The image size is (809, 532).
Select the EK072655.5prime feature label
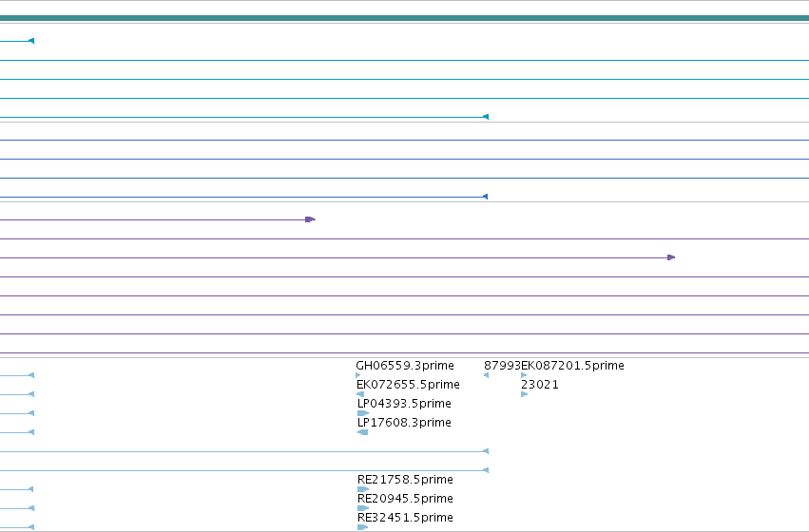point(408,385)
